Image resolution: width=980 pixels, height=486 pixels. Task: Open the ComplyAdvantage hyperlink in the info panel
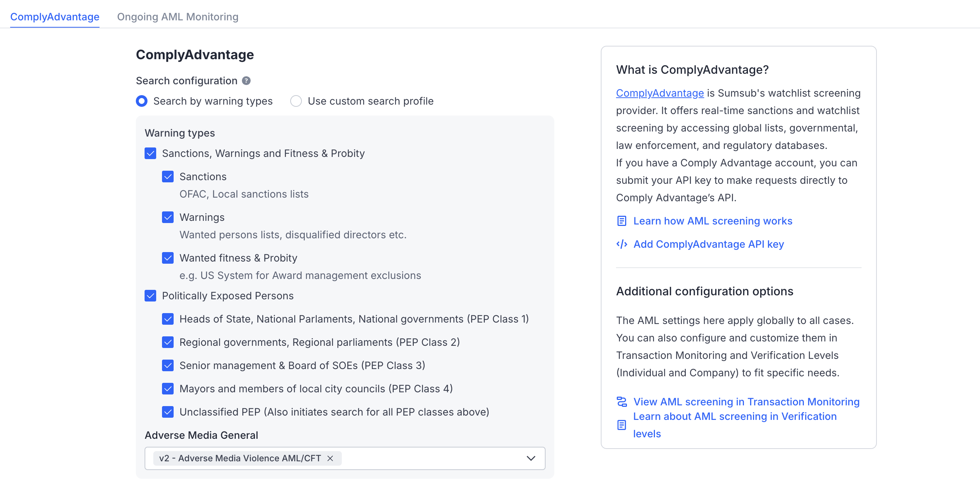coord(660,93)
